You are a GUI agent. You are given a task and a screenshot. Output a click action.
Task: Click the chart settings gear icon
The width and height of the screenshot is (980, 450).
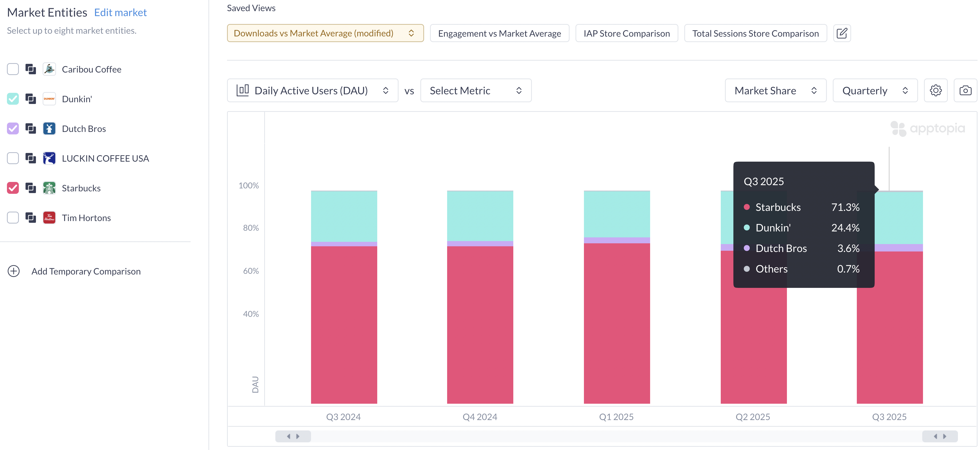click(935, 90)
